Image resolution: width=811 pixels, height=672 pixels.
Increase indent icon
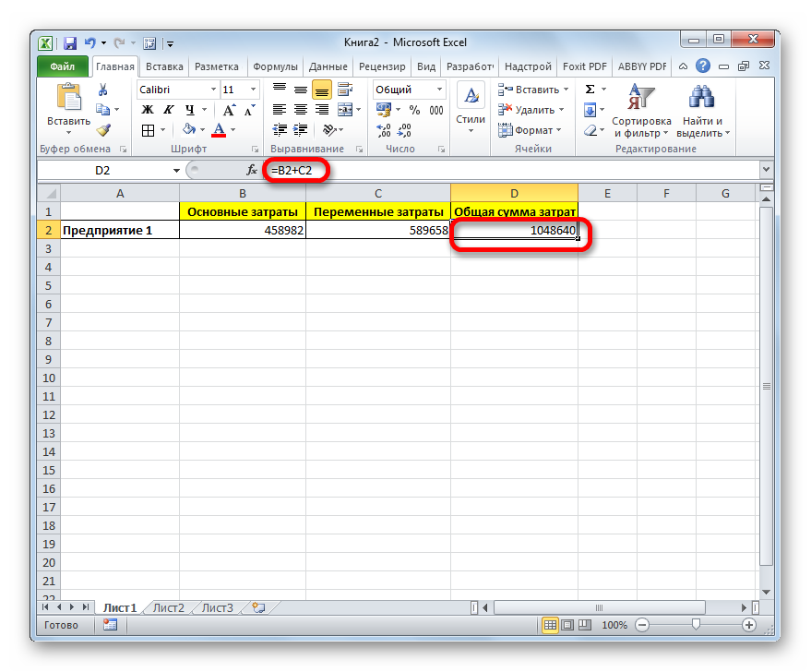click(301, 130)
